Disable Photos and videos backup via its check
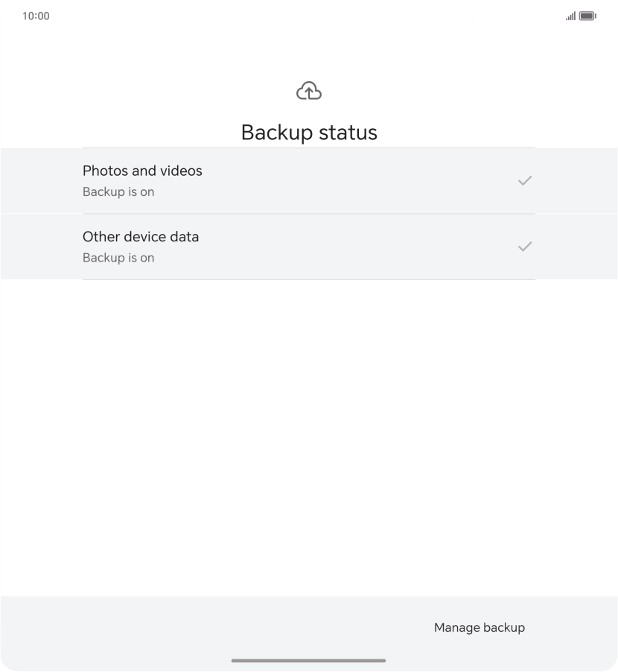This screenshot has width=618, height=672. pyautogui.click(x=525, y=180)
